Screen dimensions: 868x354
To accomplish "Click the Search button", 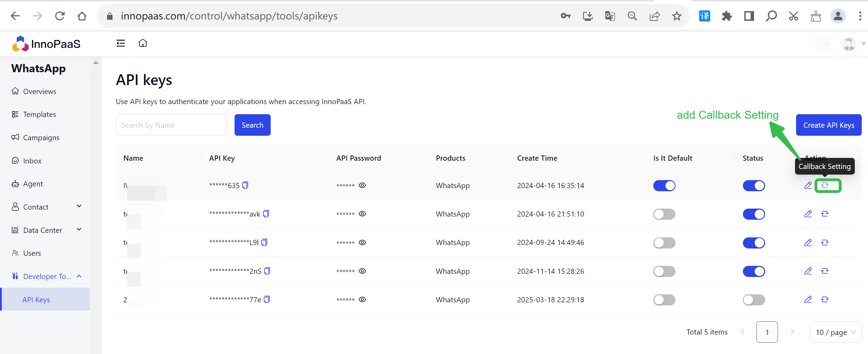I will [253, 125].
